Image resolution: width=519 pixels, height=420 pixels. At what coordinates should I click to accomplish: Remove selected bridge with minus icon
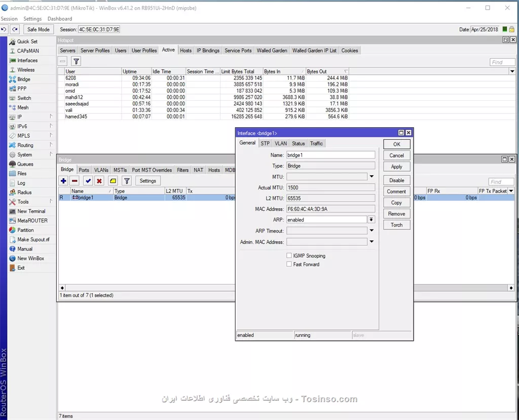[75, 181]
